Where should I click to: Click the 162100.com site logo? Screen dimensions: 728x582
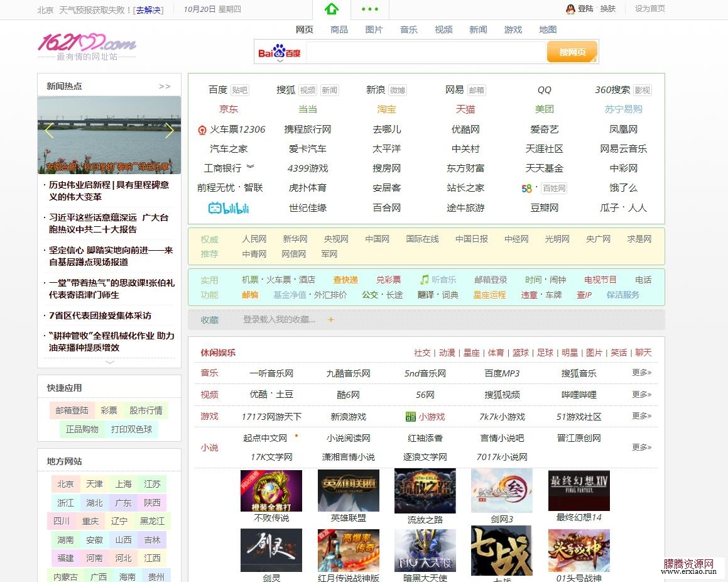(87, 43)
